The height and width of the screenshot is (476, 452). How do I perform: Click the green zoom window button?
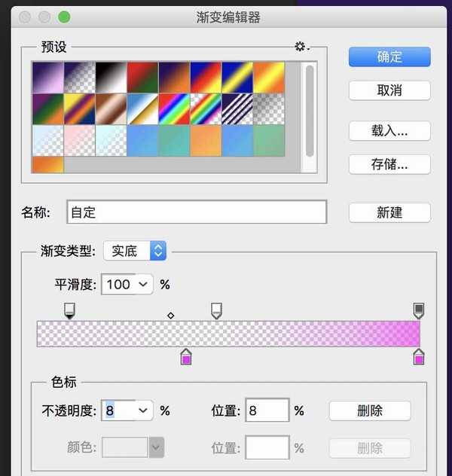coord(64,17)
